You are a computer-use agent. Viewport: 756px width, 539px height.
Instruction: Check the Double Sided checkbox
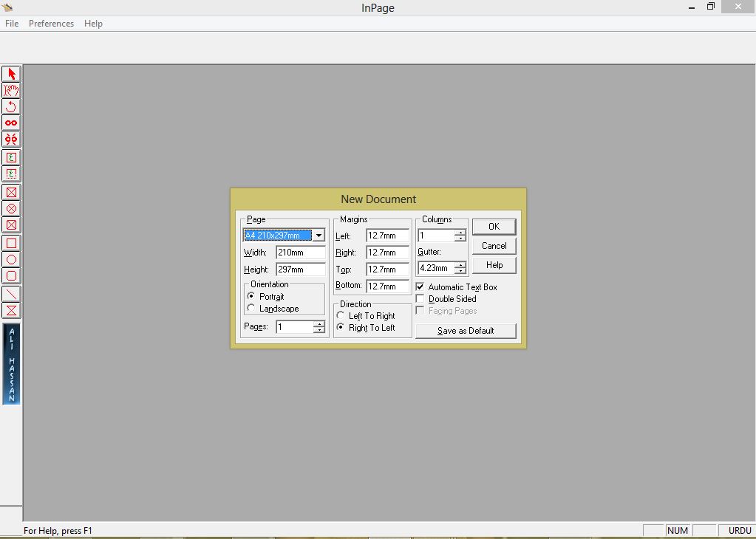(x=420, y=299)
